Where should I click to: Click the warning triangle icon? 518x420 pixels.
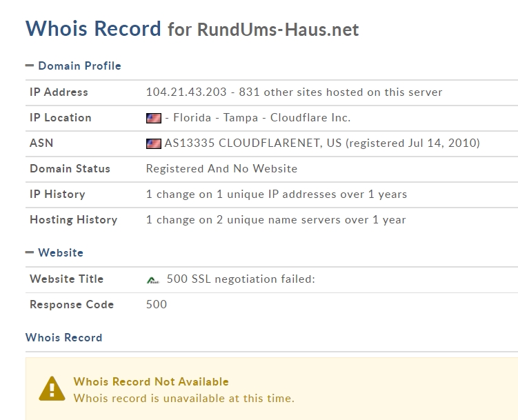[52, 389]
